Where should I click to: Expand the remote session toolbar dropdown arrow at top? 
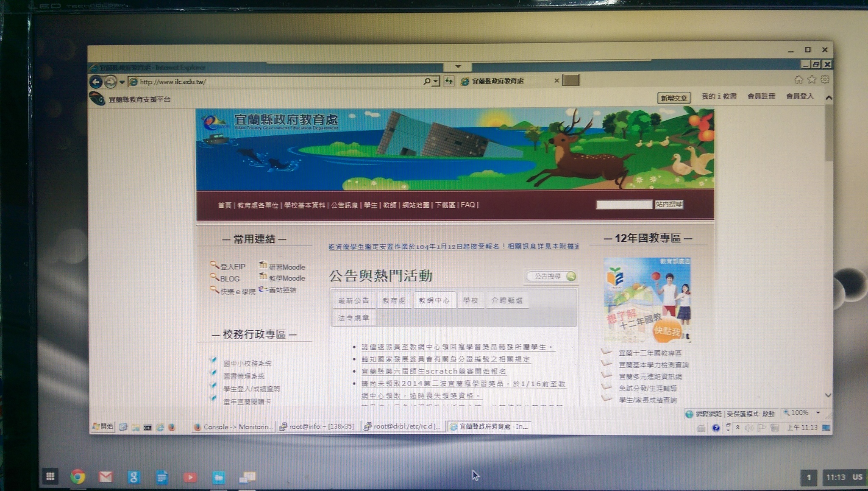click(458, 66)
